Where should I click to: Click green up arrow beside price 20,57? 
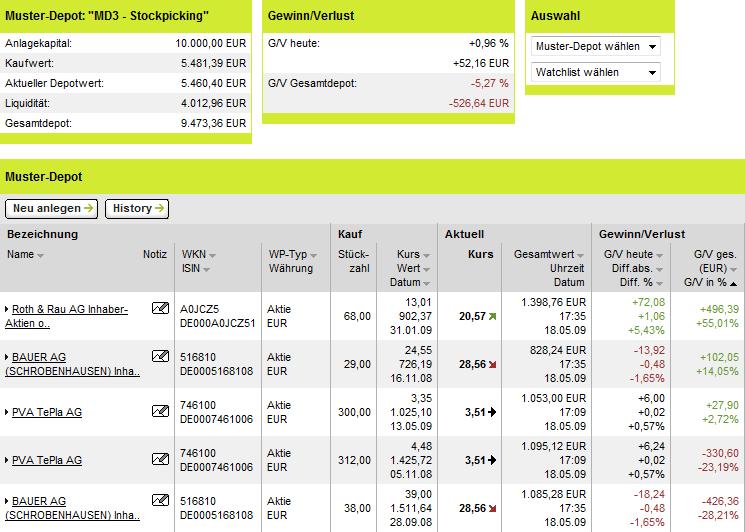click(493, 316)
